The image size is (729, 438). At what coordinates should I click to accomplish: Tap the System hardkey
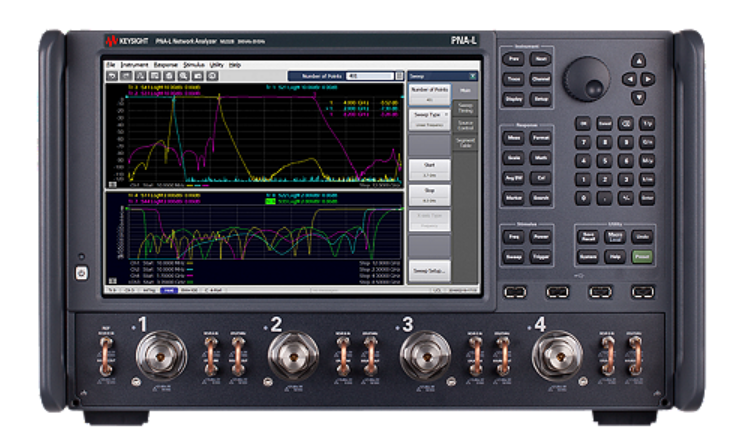coord(588,257)
